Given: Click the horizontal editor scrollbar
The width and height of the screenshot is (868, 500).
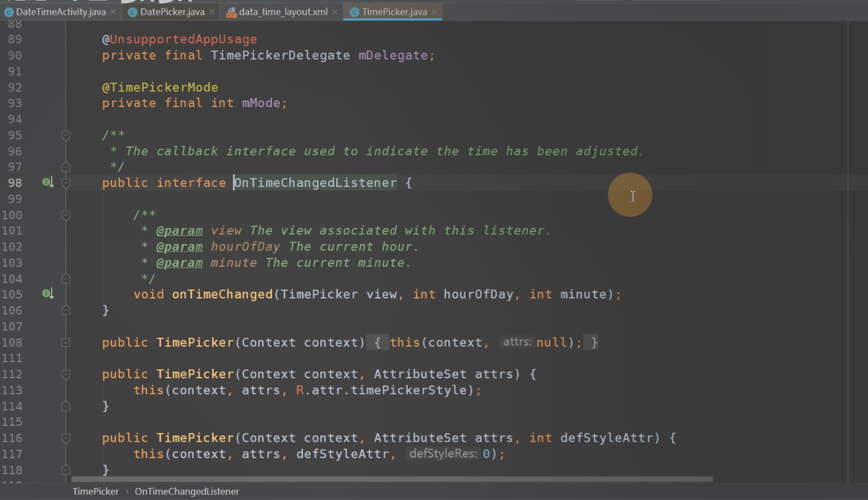Looking at the screenshot, I should [392, 479].
